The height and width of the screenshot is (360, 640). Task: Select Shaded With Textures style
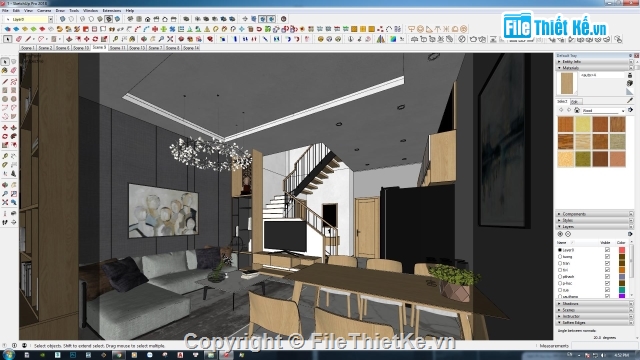point(109,19)
